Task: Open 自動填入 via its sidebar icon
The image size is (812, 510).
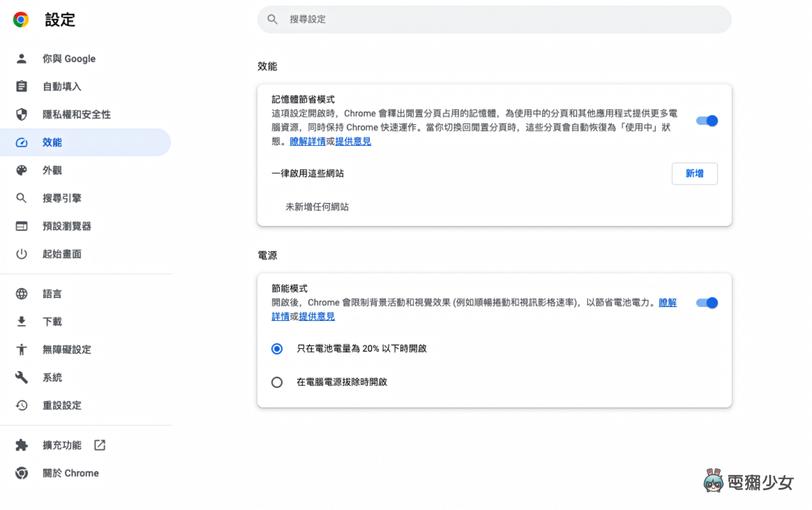Action: [21, 86]
